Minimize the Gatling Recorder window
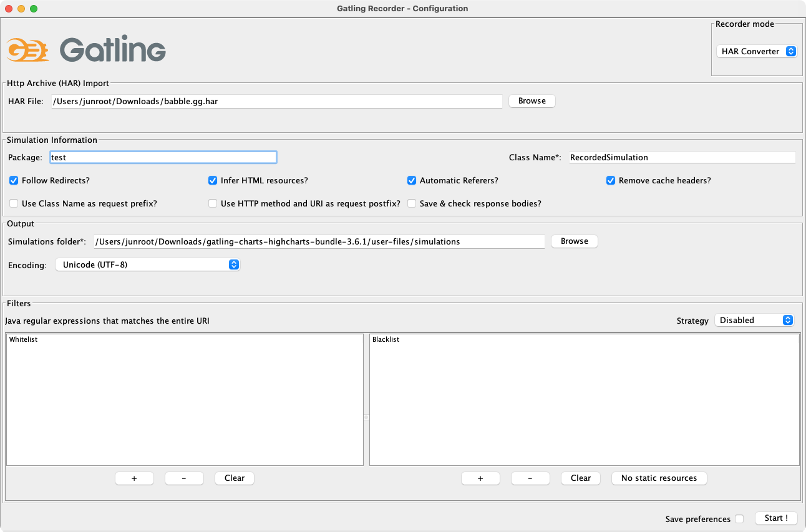This screenshot has width=806, height=532. [21, 9]
